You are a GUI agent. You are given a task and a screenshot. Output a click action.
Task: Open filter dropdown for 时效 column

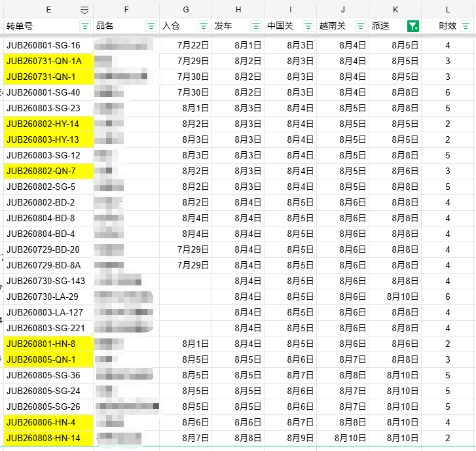(466, 26)
